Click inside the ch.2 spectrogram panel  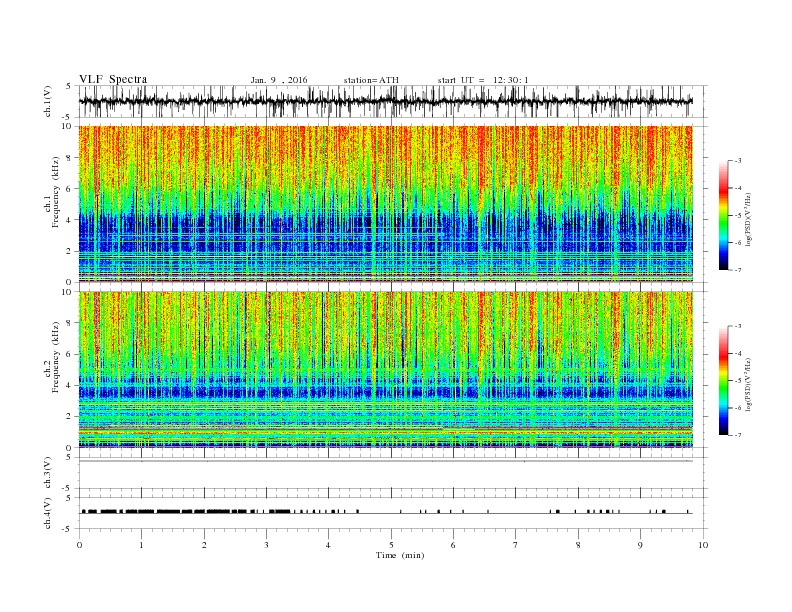point(385,369)
